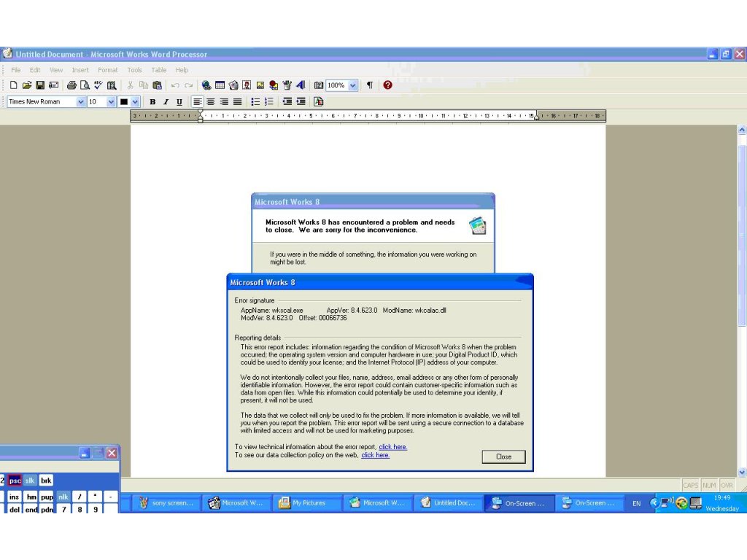Screen dimensions: 747x560
Task: Toggle the nlk key on the On-Screen Keyboard
Action: pyautogui.click(x=63, y=497)
